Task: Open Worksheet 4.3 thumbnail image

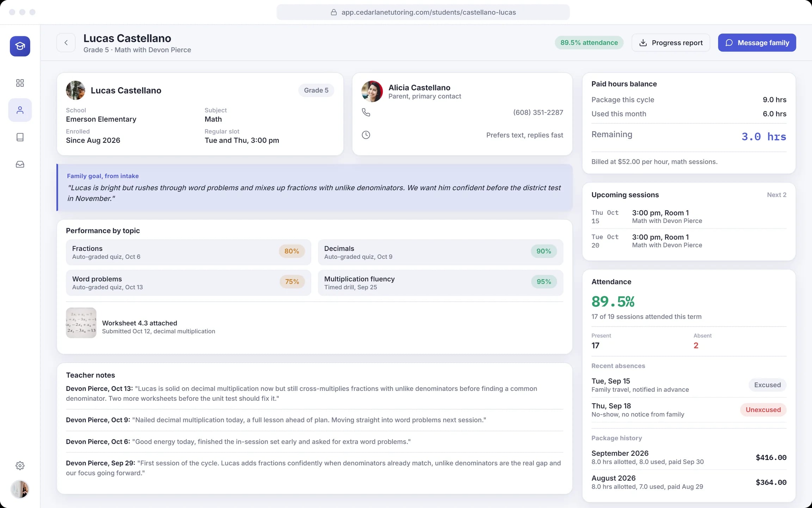Action: click(81, 323)
